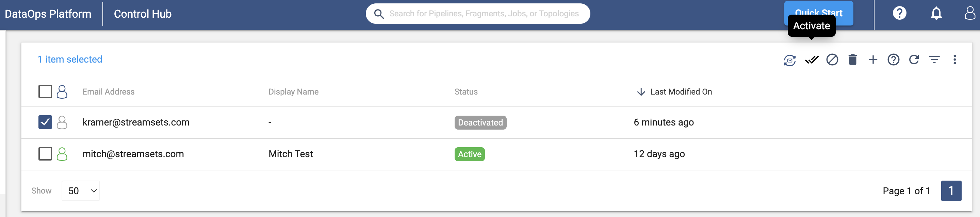
Task: Check the mitch@streamsets.com row checkbox
Action: coord(45,154)
